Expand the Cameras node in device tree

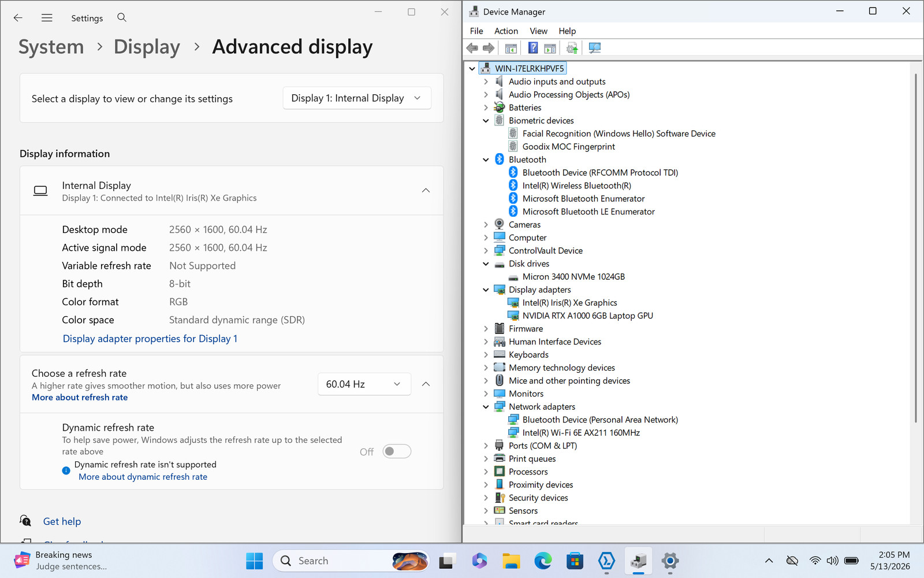pyautogui.click(x=486, y=225)
